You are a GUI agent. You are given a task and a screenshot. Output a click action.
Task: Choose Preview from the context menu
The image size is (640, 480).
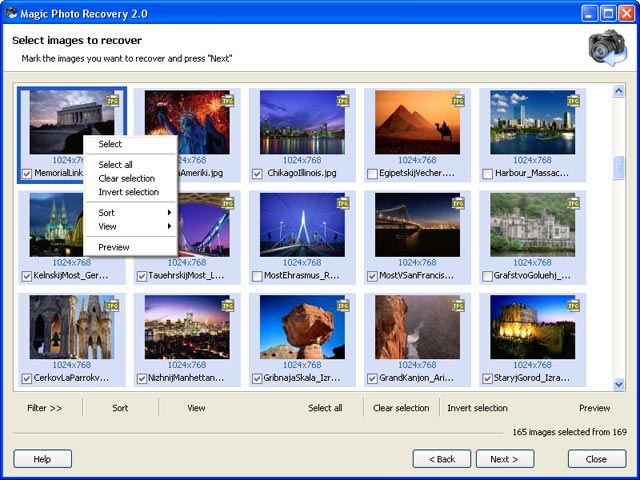pos(114,247)
